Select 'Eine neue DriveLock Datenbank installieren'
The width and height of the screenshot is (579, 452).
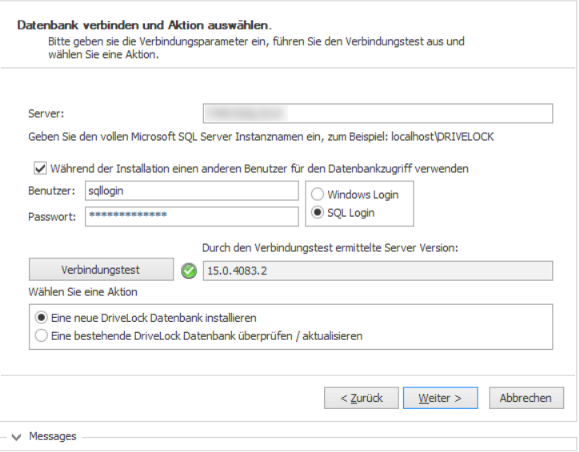point(41,317)
